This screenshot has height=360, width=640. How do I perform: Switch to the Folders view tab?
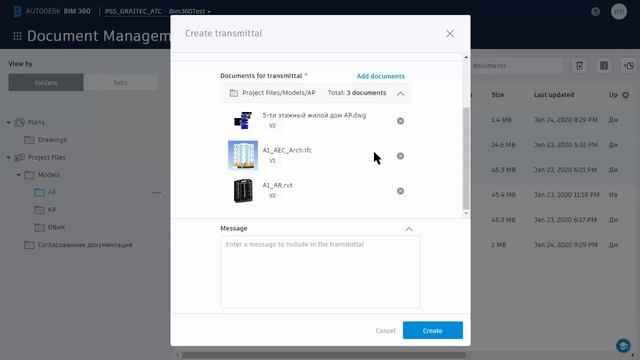pyautogui.click(x=46, y=82)
